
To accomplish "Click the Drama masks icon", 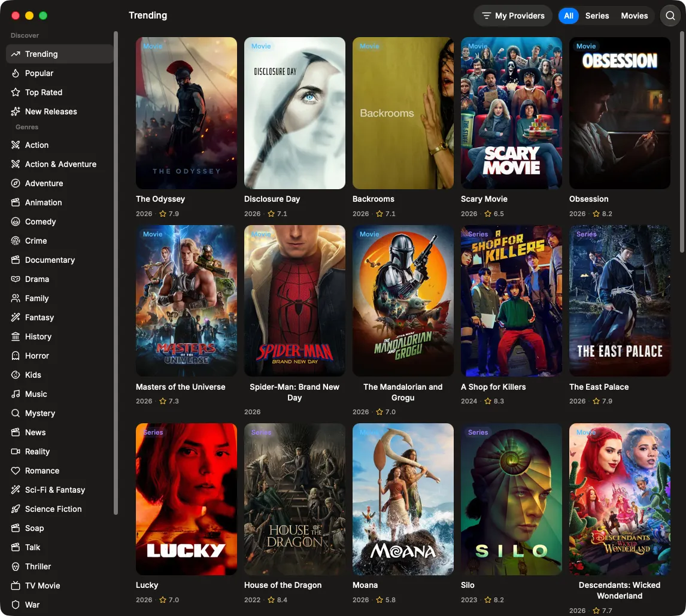I will click(x=16, y=279).
